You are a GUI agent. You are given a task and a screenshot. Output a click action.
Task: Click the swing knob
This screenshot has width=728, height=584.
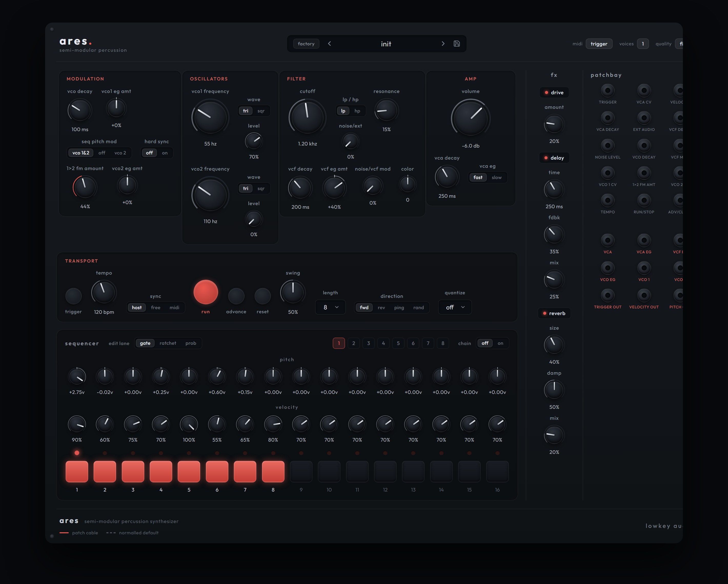[x=293, y=293]
